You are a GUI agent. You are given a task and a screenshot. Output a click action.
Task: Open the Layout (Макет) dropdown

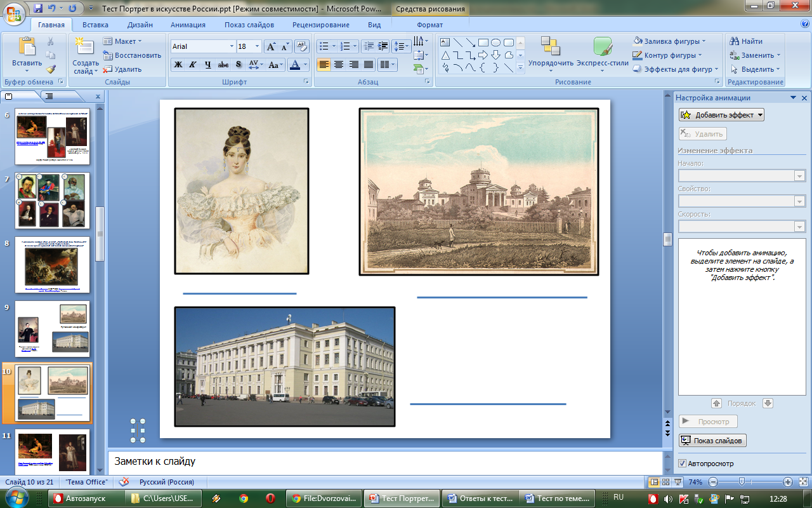point(122,41)
